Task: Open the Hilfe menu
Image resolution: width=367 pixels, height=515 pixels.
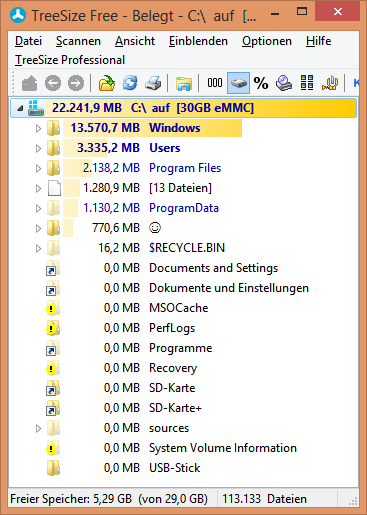Action: (x=319, y=41)
